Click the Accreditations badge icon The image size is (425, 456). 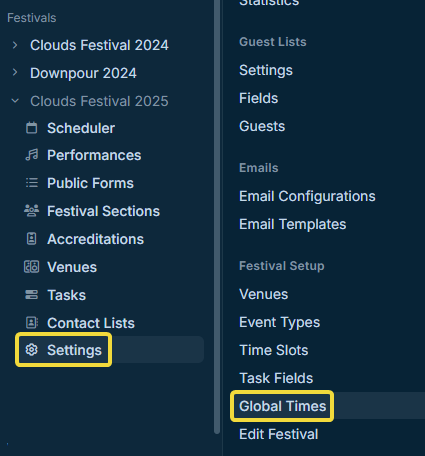(x=32, y=239)
